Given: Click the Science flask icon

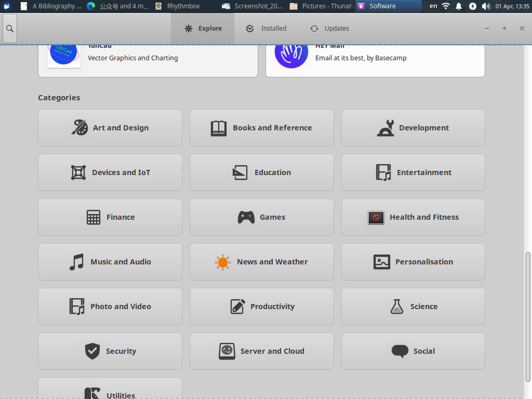Looking at the screenshot, I should coord(397,306).
